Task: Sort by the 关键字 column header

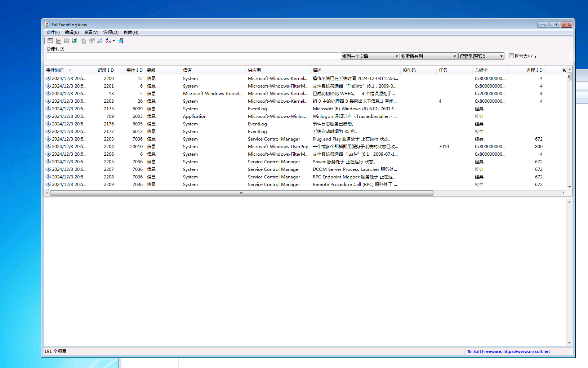Action: point(490,70)
